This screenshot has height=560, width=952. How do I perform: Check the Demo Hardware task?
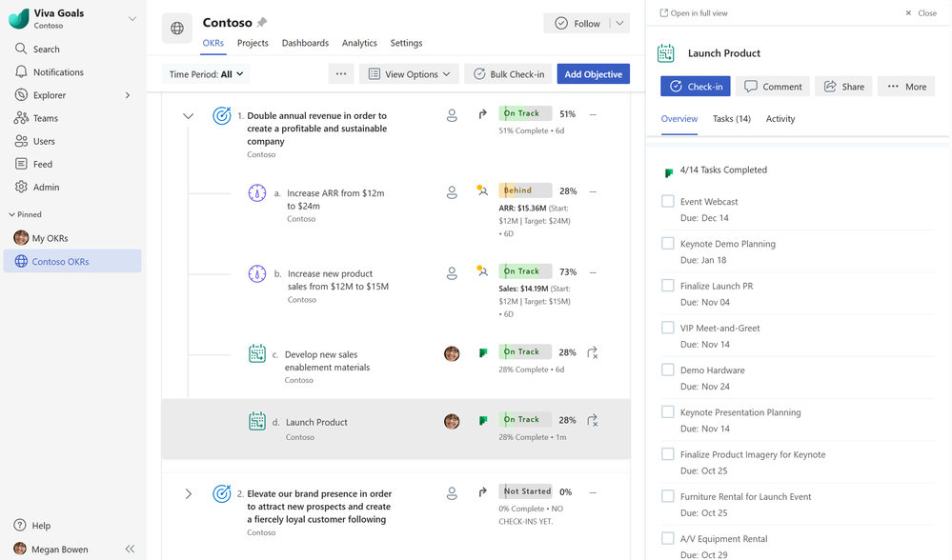click(668, 370)
